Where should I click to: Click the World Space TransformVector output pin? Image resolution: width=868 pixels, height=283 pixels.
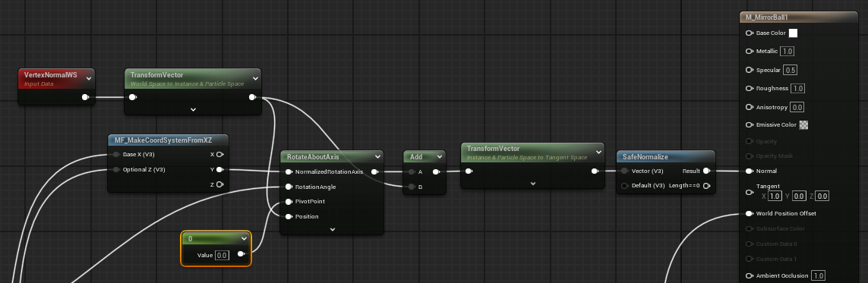point(252,97)
